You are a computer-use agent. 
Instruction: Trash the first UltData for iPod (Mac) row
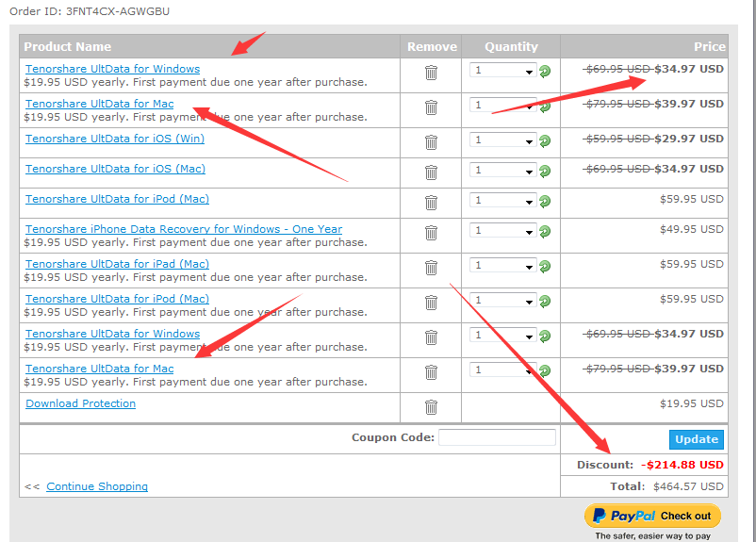(431, 203)
